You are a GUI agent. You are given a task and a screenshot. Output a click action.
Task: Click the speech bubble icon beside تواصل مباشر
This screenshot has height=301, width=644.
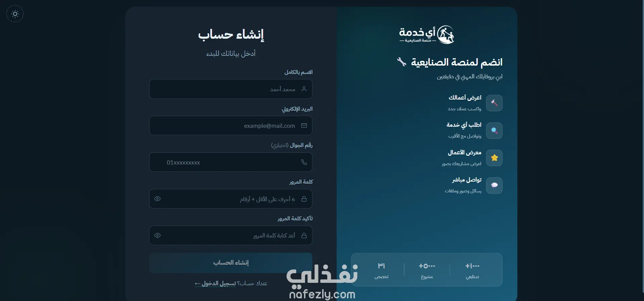494,185
